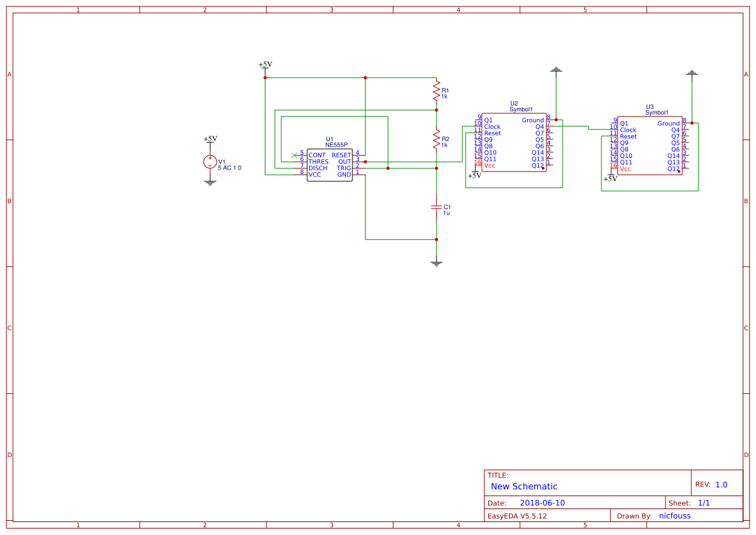
Task: Click the no-connect cross on CONT pin 5
Action: (295, 155)
